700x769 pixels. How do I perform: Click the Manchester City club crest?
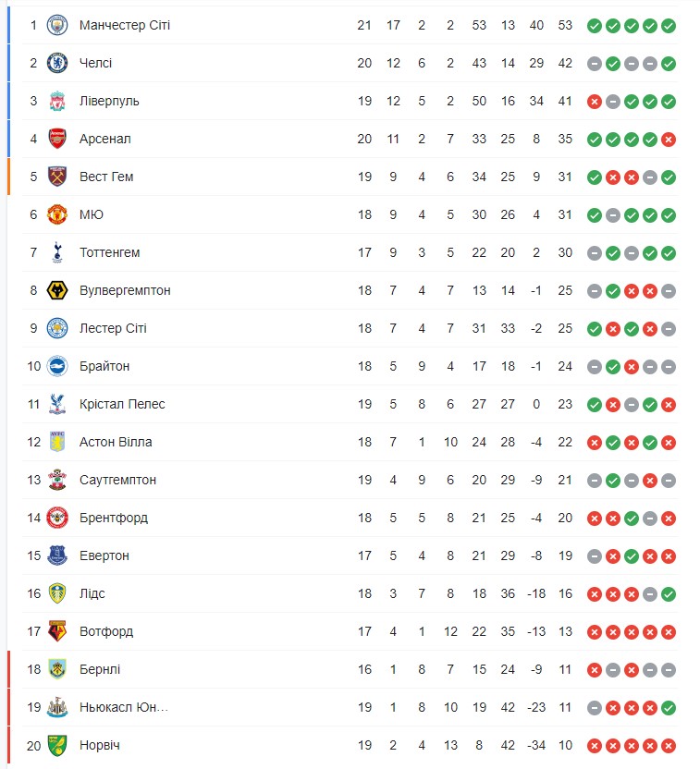pos(57,25)
